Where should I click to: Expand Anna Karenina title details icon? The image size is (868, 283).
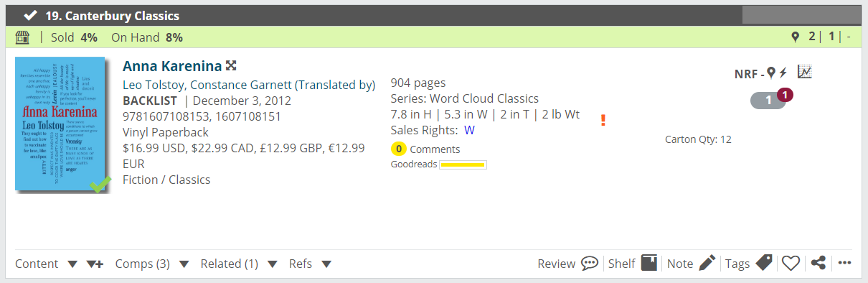(231, 65)
